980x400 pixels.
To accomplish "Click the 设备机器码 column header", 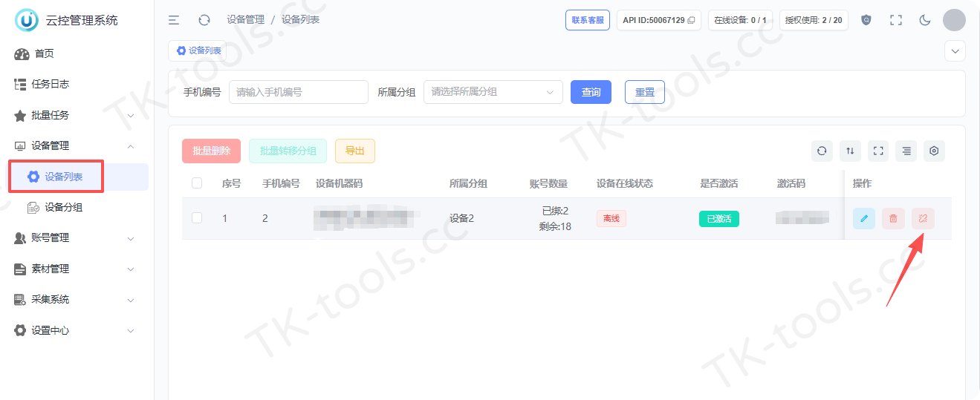I will tap(340, 183).
